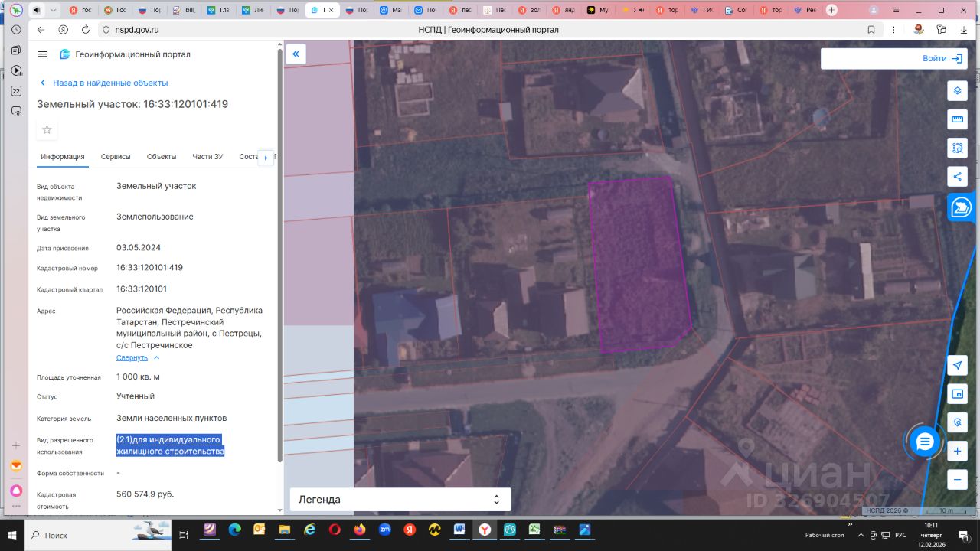Click the nspd.gov.ru address field

point(137,30)
